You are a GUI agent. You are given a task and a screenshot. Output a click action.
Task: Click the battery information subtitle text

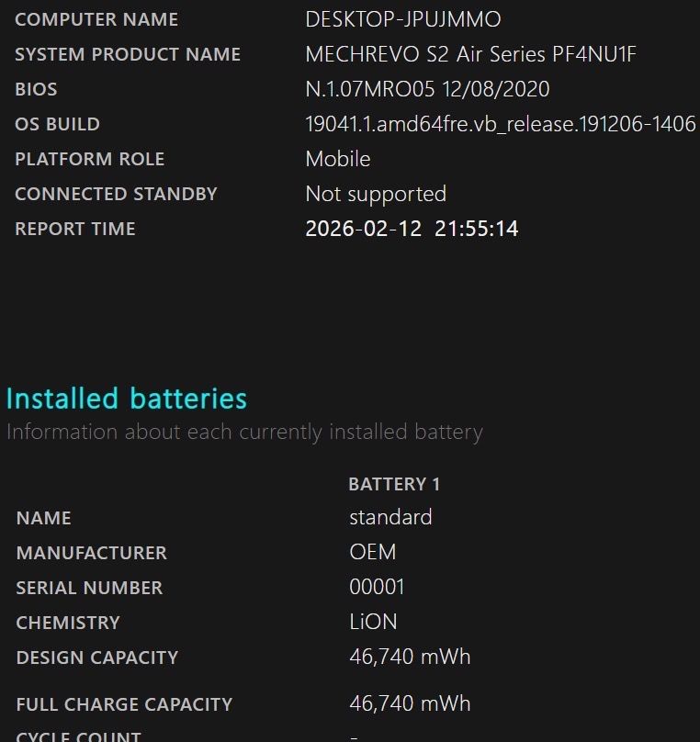[x=244, y=432]
